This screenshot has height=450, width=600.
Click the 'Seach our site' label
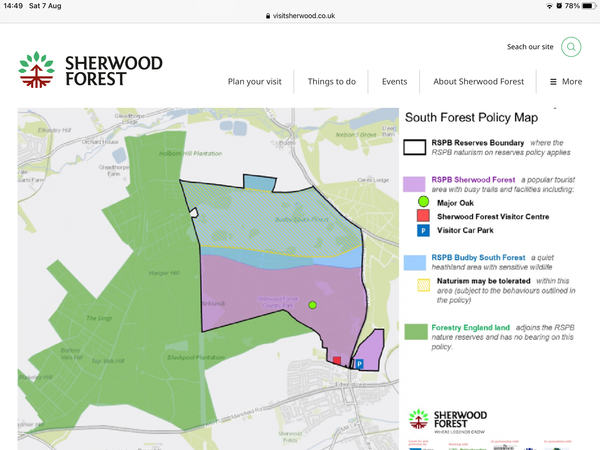[530, 47]
